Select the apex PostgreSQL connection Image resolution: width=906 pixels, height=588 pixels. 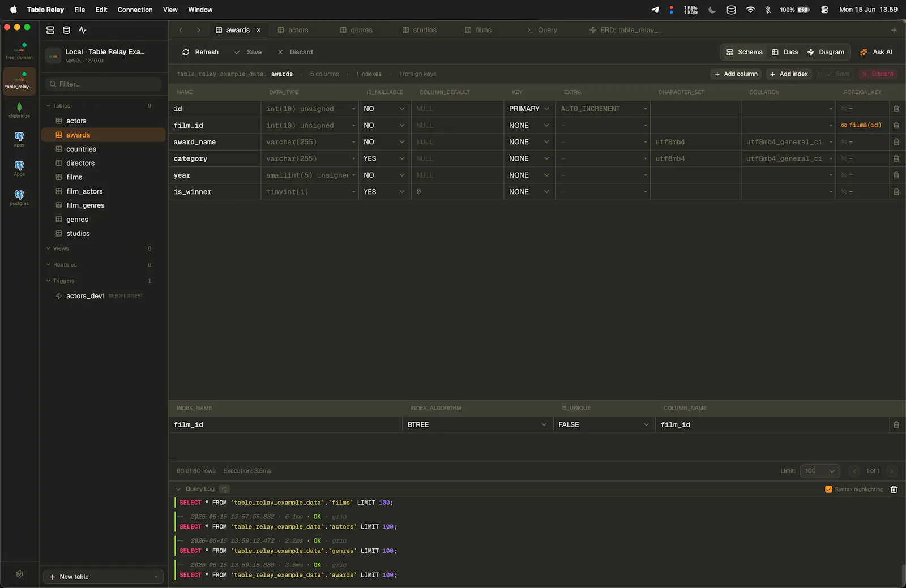click(x=19, y=139)
